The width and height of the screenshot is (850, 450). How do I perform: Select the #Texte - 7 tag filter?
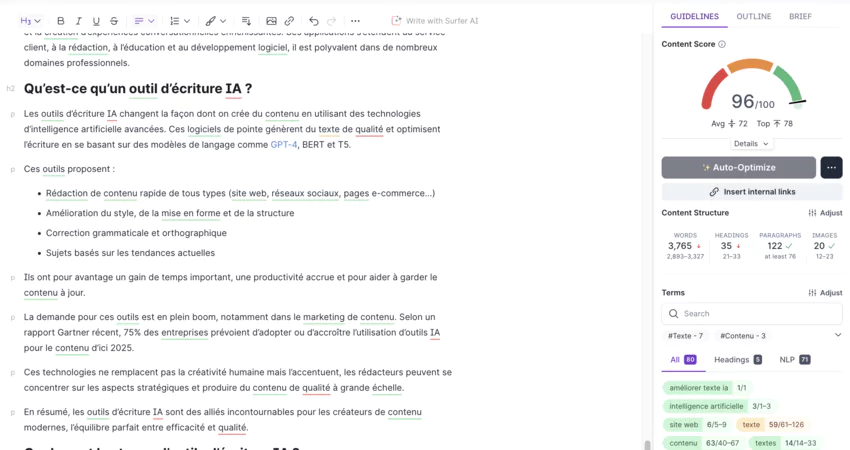coord(685,336)
